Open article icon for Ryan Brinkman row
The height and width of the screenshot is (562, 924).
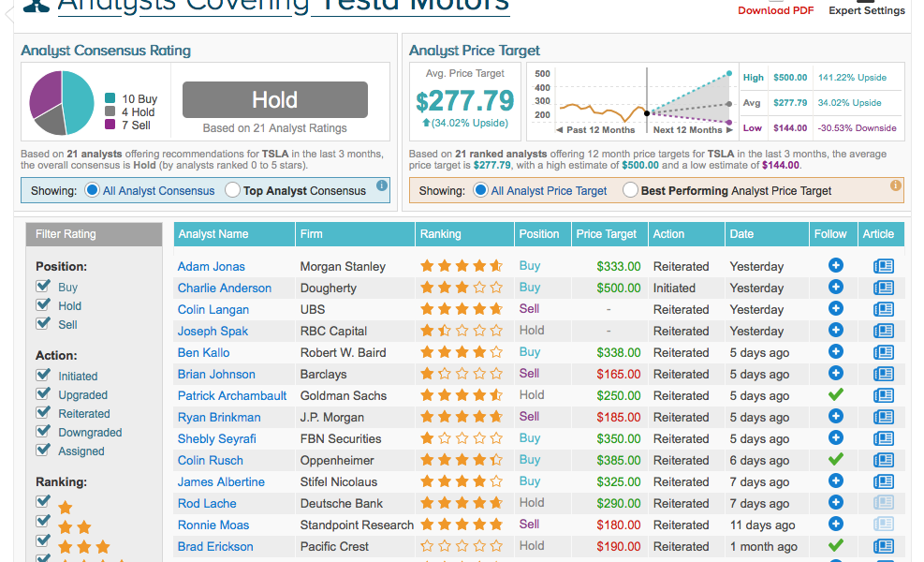tap(883, 417)
